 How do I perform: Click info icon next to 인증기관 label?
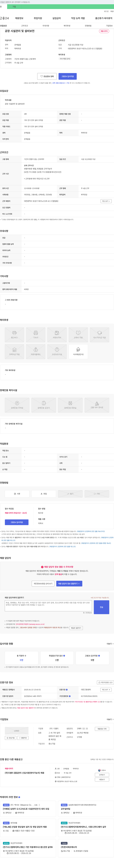click(x=67, y=690)
